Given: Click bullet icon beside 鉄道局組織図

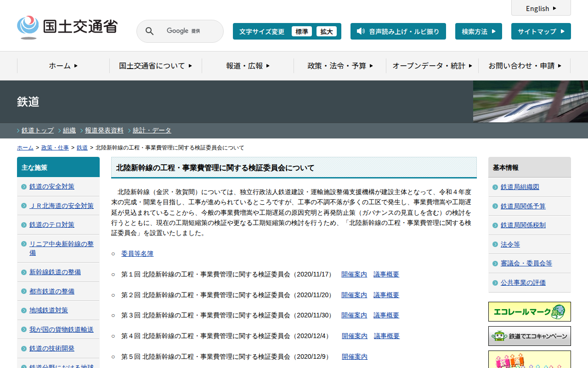Looking at the screenshot, I should 495,187.
